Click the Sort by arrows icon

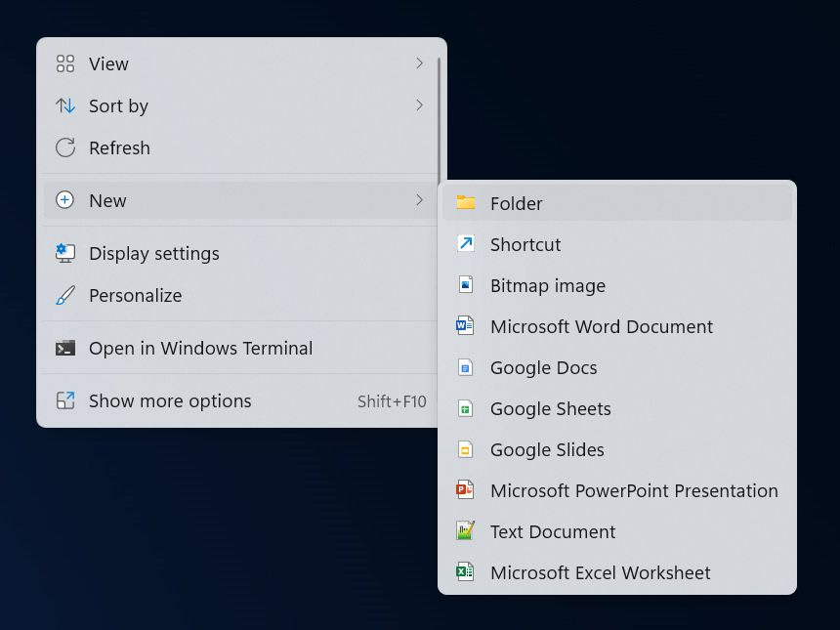tap(65, 105)
